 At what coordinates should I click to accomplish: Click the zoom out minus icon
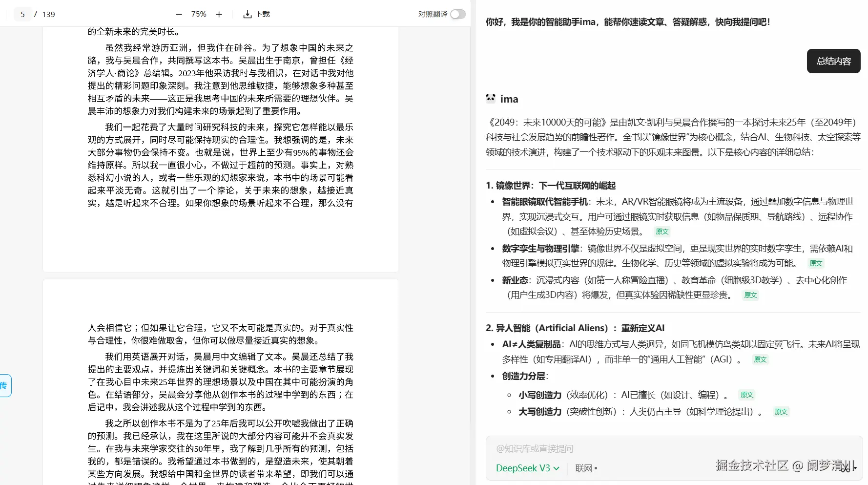179,14
